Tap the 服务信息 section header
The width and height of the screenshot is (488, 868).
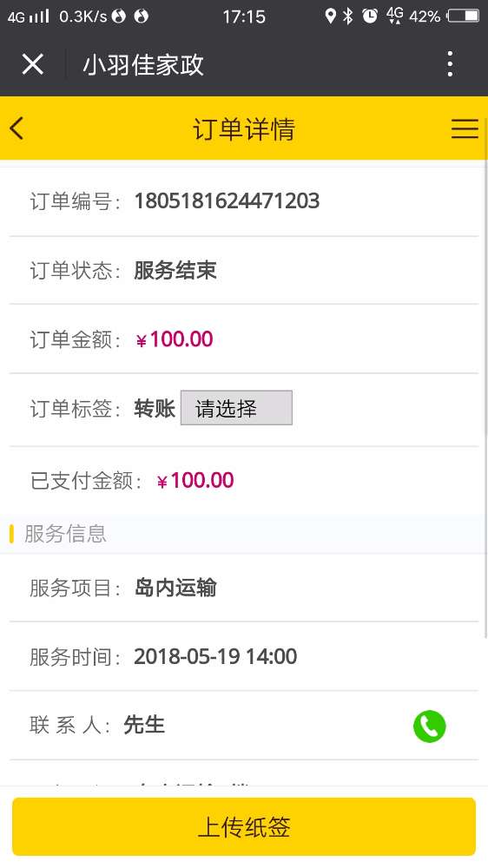pyautogui.click(x=65, y=534)
